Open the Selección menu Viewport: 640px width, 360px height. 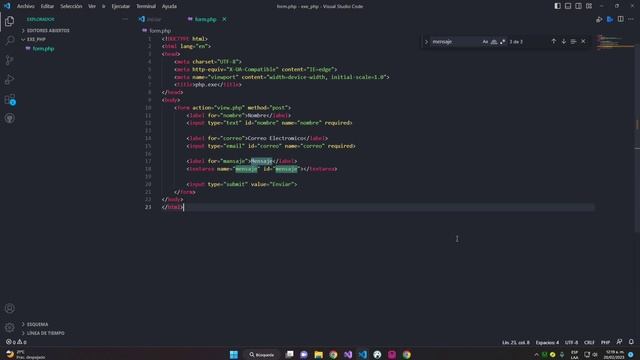pos(71,6)
